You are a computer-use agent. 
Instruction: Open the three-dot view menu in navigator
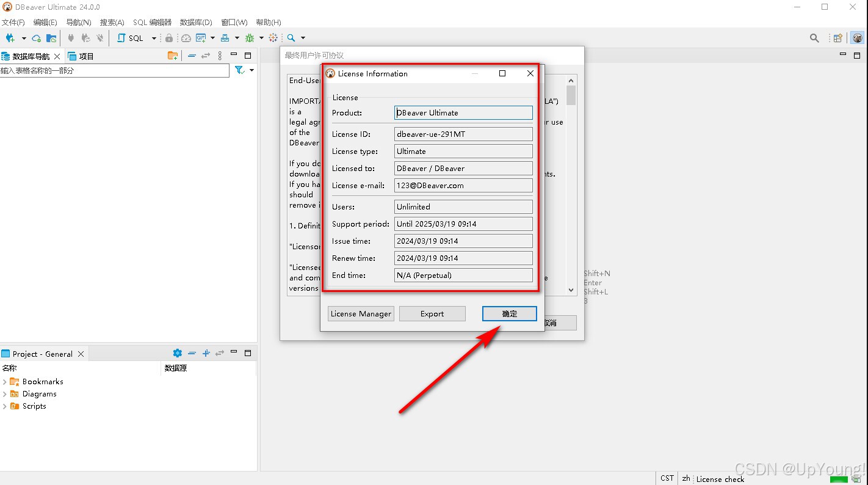coord(220,56)
